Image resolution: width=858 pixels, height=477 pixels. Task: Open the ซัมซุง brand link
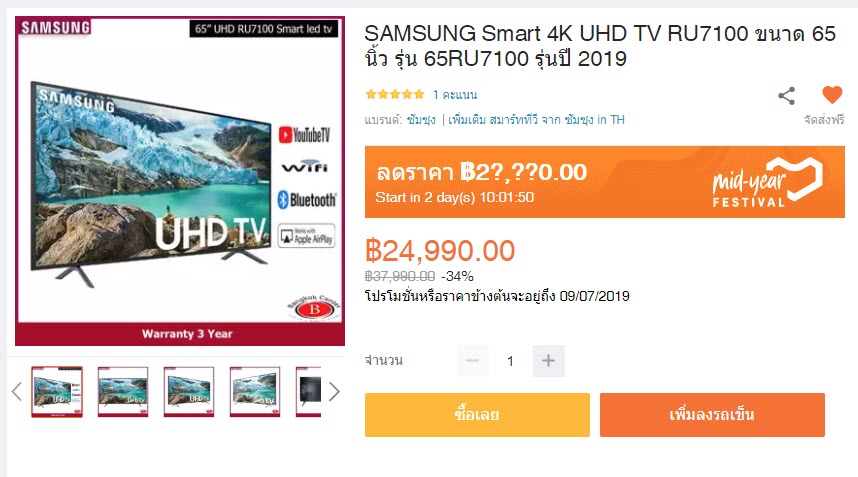[x=421, y=120]
